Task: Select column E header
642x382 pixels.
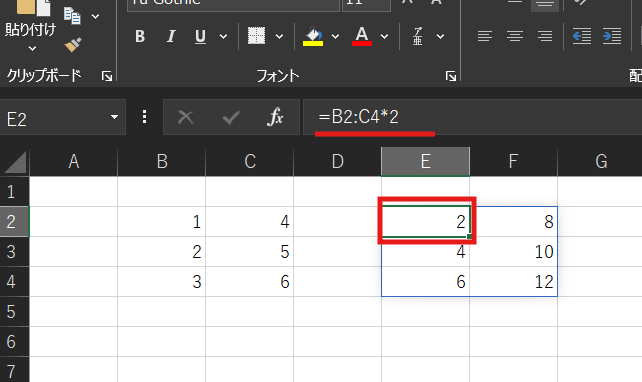Action: (425, 161)
